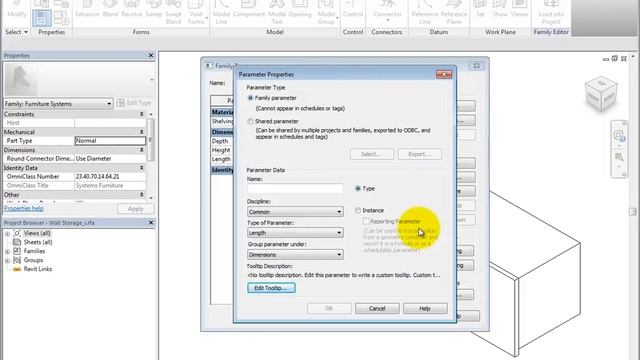Click the Revit Links icon

pyautogui.click(x=17, y=269)
